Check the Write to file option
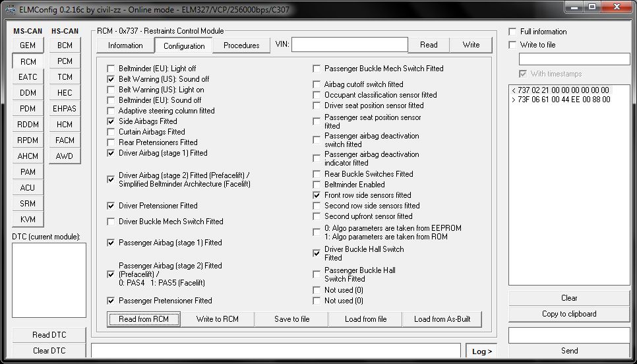The height and width of the screenshot is (364, 637). click(x=512, y=45)
